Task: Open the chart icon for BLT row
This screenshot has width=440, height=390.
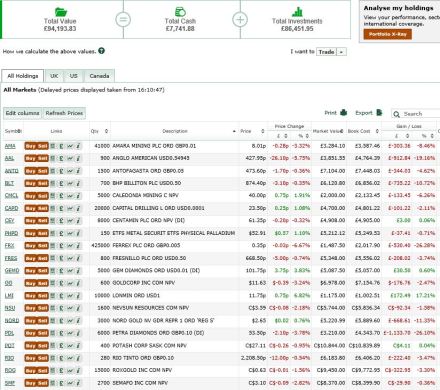Action: [x=70, y=183]
